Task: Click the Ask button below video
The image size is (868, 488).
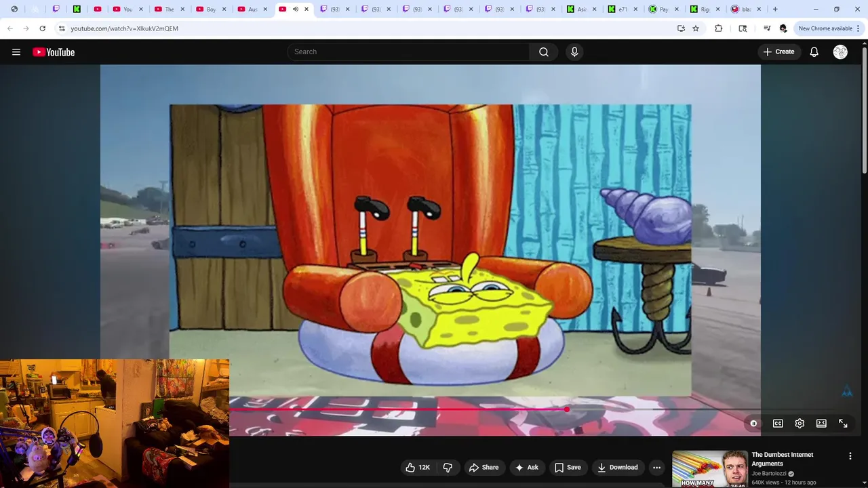Action: coord(527,468)
